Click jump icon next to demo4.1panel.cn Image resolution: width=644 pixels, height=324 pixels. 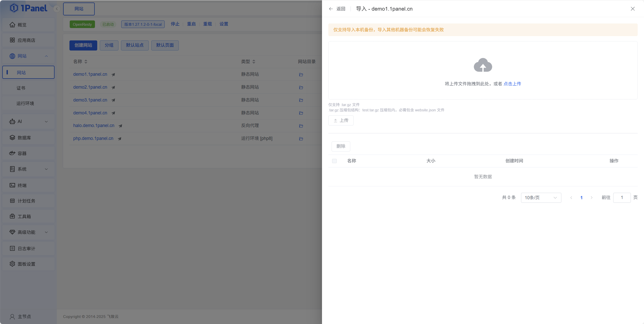pos(113,113)
